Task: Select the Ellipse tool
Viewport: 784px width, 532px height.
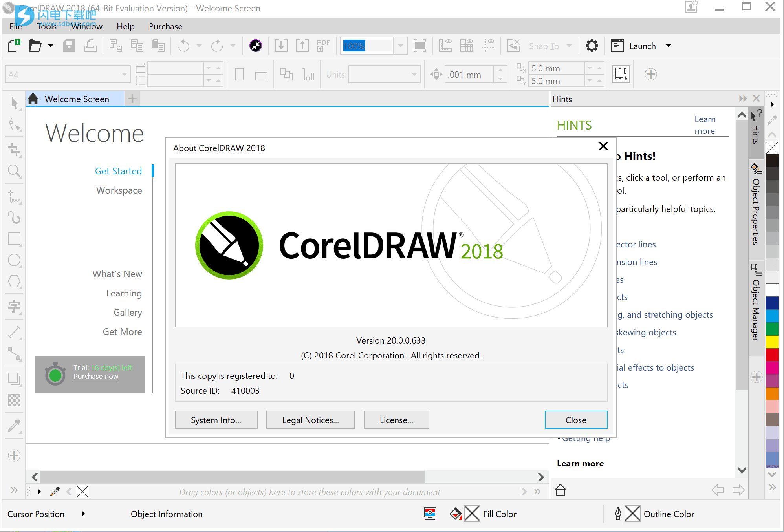Action: [14, 260]
